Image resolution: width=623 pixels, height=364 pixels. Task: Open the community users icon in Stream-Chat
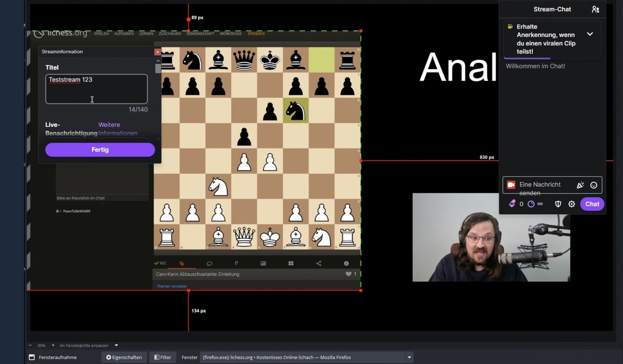595,9
